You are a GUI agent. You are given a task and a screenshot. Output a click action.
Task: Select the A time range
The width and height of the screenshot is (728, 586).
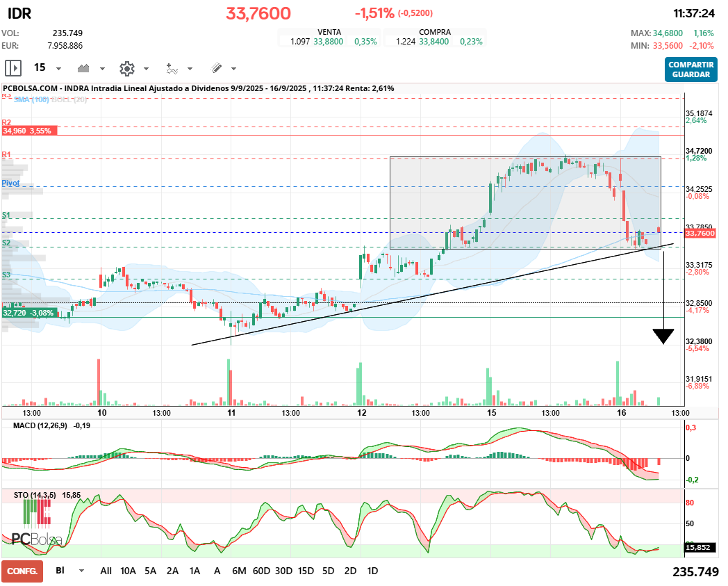tap(217, 571)
